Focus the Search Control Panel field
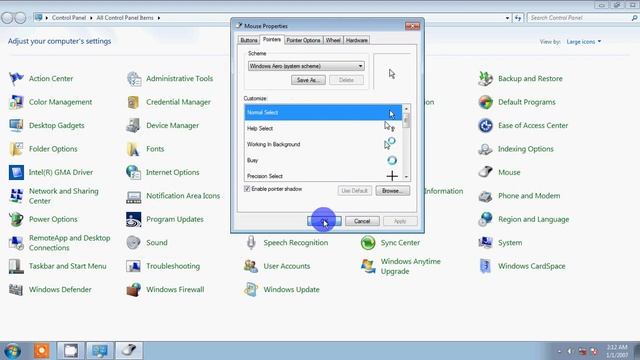The width and height of the screenshot is (640, 360). tap(582, 18)
